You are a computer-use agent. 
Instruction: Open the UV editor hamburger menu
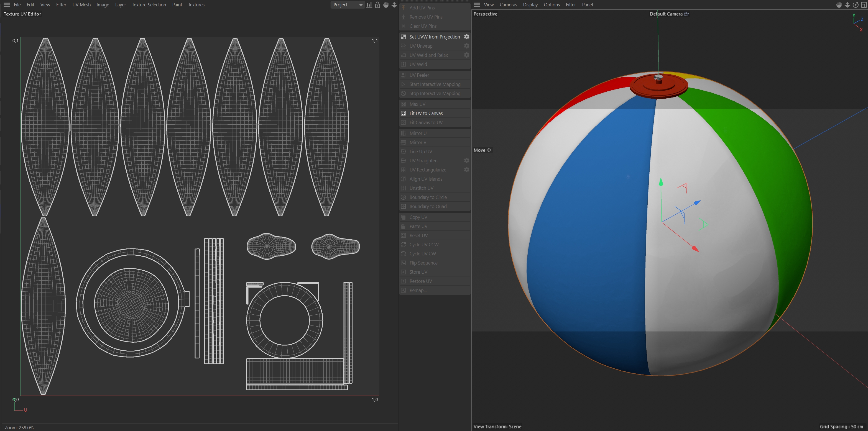(7, 5)
